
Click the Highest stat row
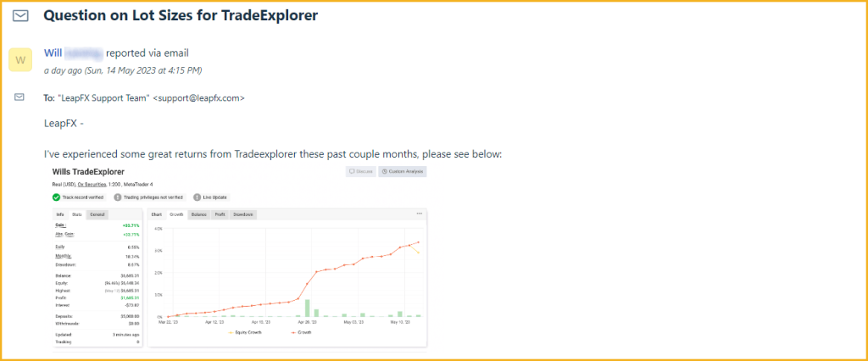coord(97,291)
